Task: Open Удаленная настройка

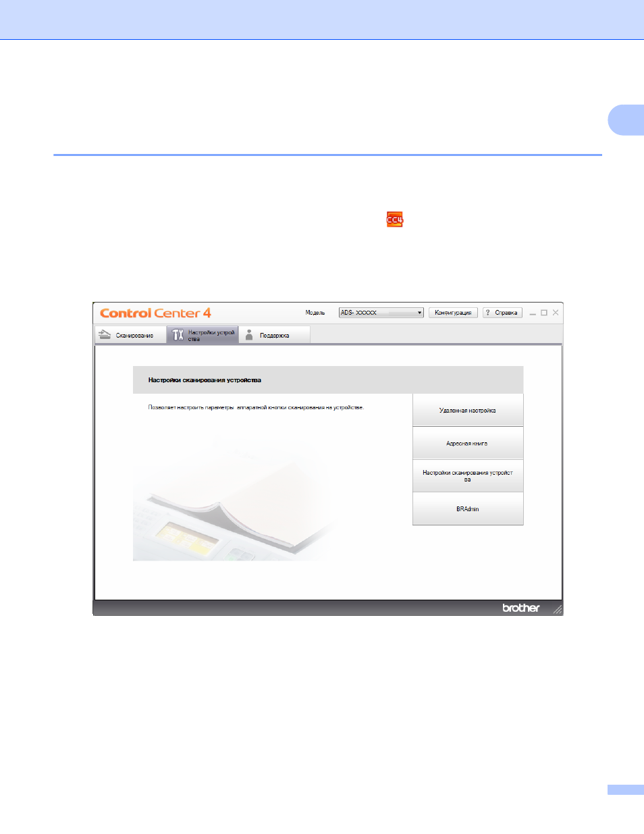Action: [x=468, y=411]
